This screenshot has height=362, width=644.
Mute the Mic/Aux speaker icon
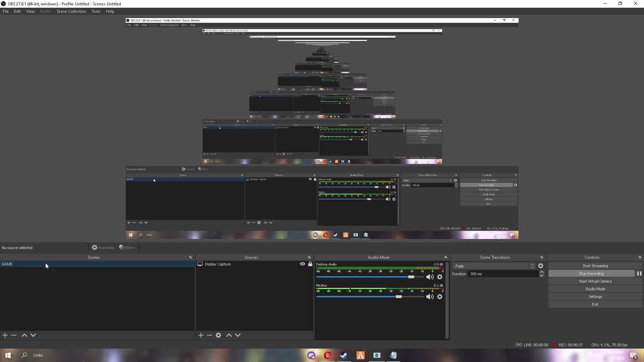[430, 297]
